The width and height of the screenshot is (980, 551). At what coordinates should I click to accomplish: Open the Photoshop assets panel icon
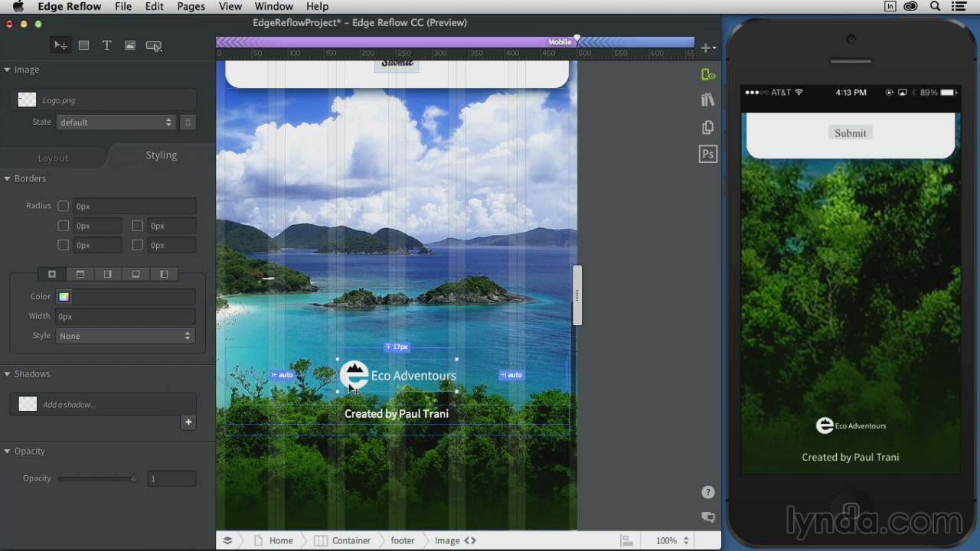pyautogui.click(x=707, y=154)
